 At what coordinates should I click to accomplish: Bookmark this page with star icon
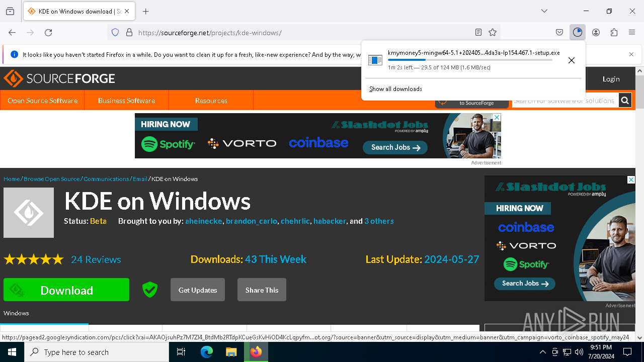click(493, 32)
